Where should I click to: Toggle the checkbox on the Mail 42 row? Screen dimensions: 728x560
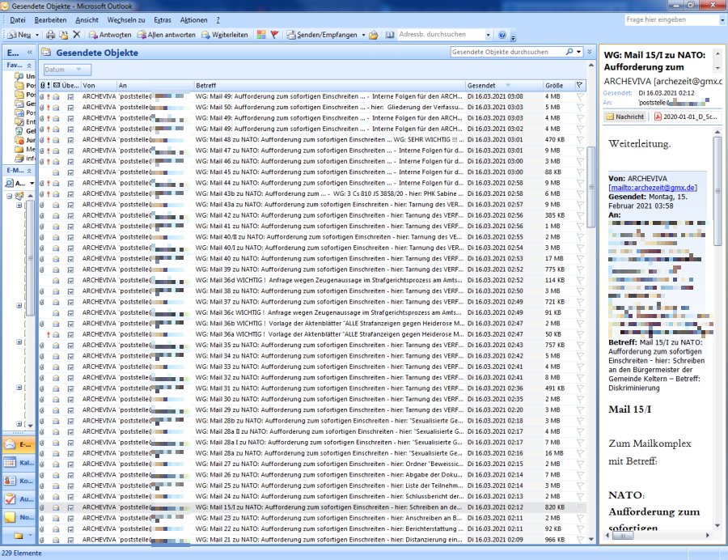70,215
